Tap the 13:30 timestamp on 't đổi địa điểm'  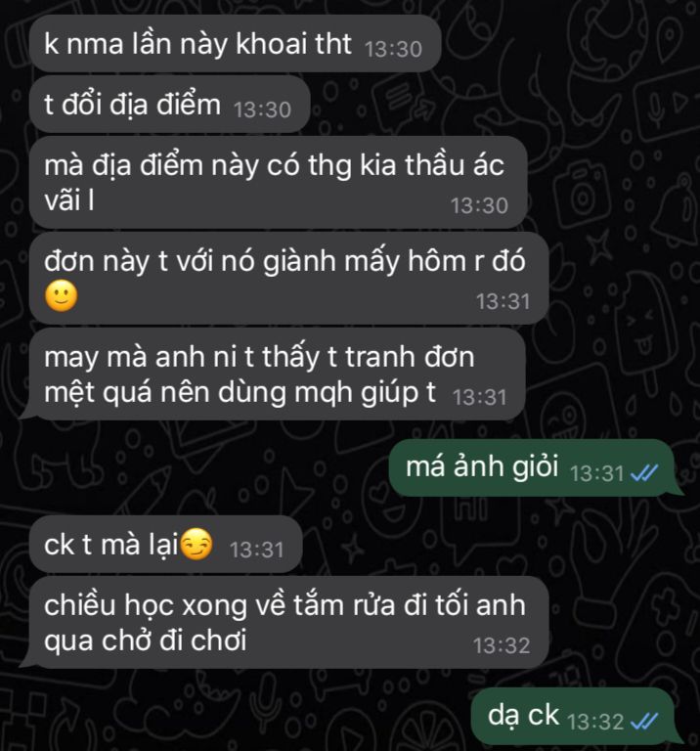(x=262, y=110)
